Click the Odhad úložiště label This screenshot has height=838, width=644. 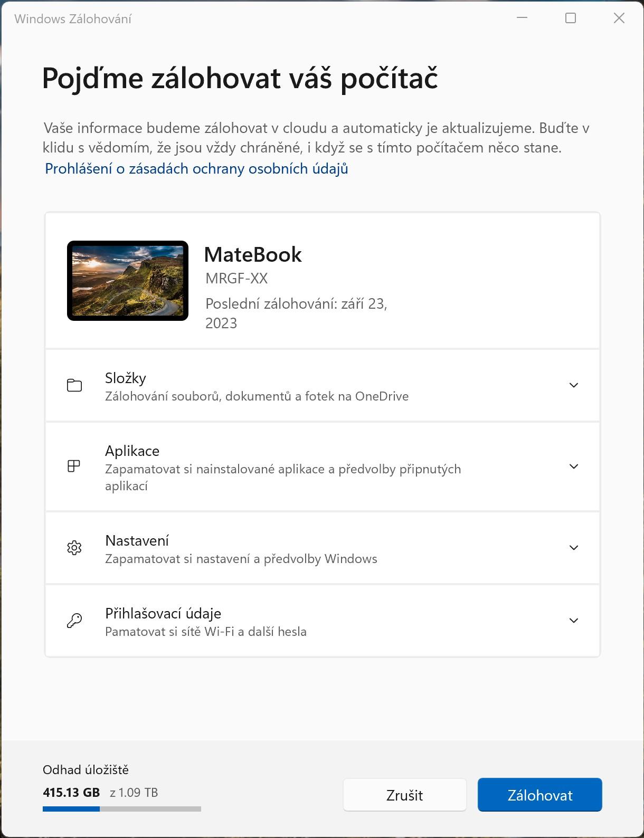click(x=86, y=770)
